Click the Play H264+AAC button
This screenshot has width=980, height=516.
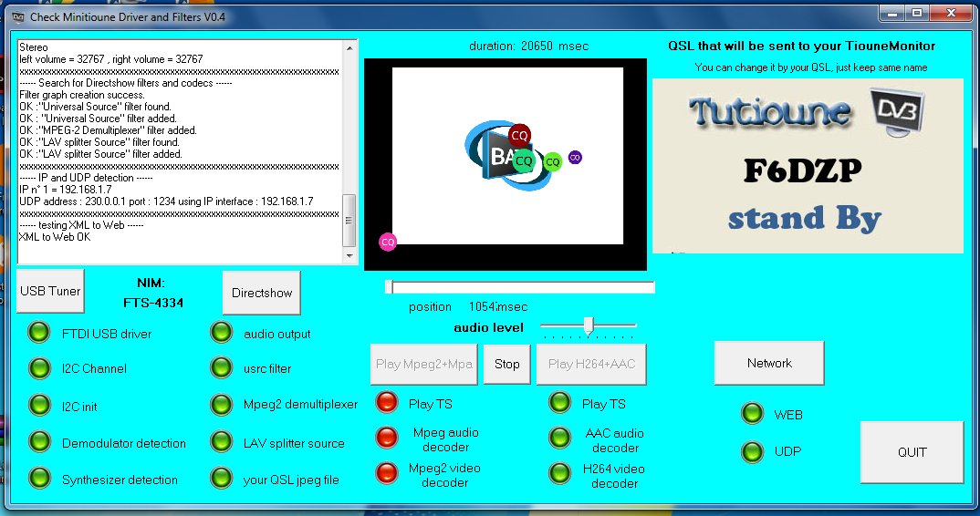[x=591, y=364]
